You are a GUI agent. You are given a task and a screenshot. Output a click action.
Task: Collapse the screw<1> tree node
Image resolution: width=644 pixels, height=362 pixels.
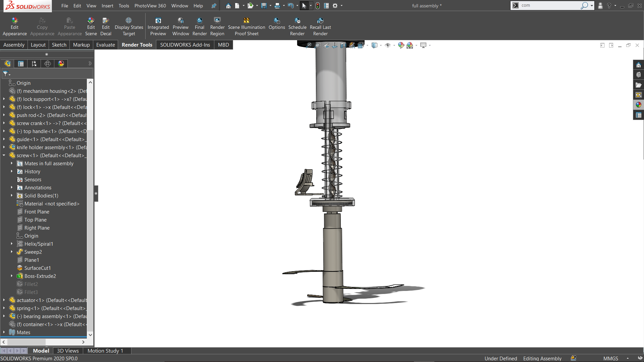pyautogui.click(x=4, y=156)
